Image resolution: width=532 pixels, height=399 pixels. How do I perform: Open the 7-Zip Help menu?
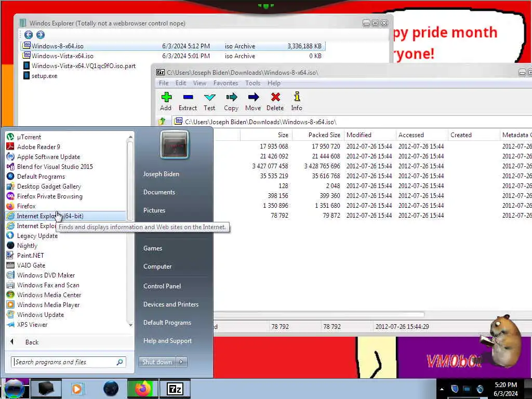click(x=274, y=83)
